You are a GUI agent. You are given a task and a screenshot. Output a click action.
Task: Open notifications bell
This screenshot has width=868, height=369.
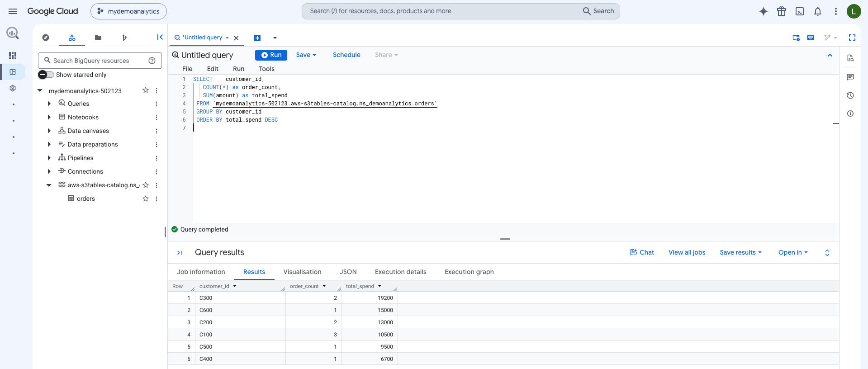pos(818,11)
